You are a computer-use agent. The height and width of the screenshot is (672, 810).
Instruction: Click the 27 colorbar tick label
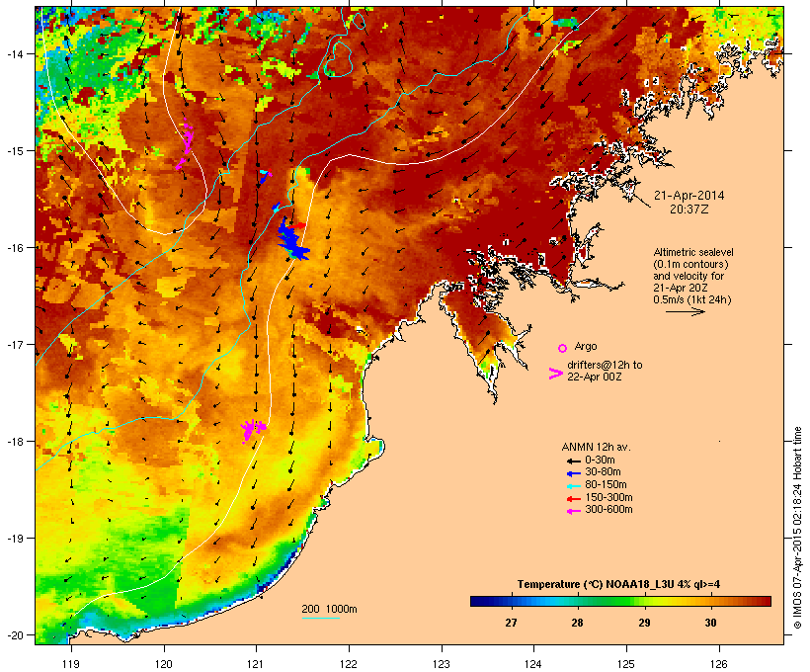[511, 623]
